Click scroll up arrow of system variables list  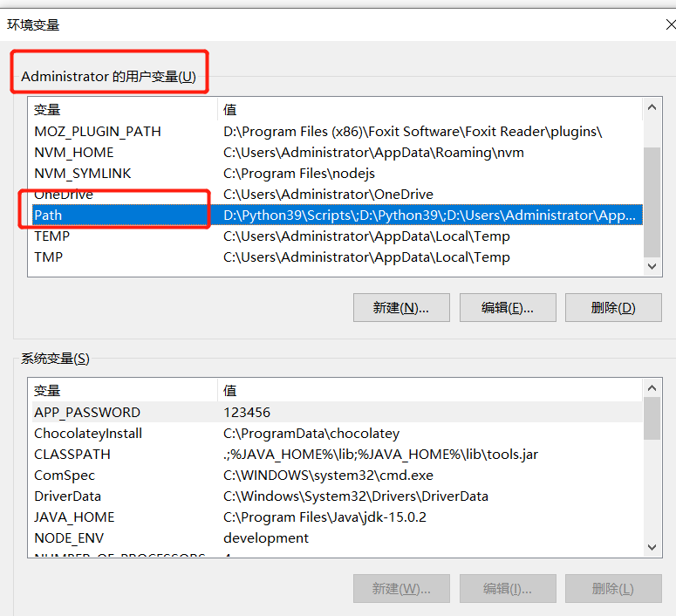(652, 388)
